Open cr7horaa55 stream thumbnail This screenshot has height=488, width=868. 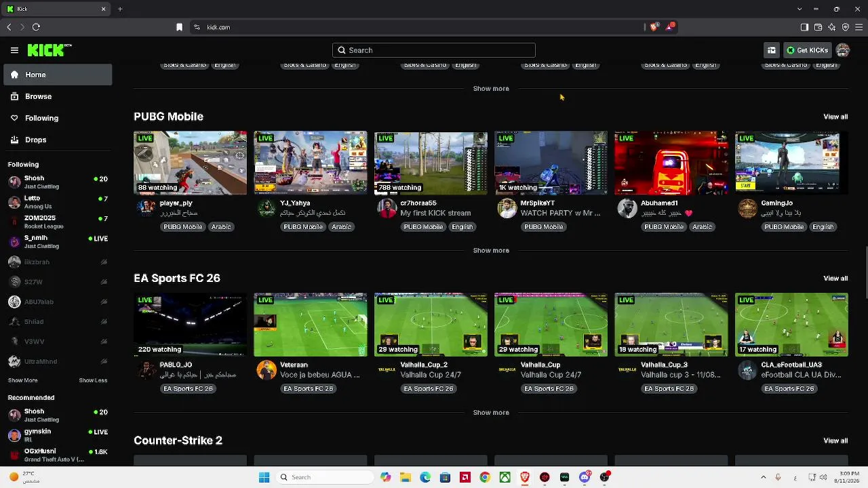click(431, 163)
